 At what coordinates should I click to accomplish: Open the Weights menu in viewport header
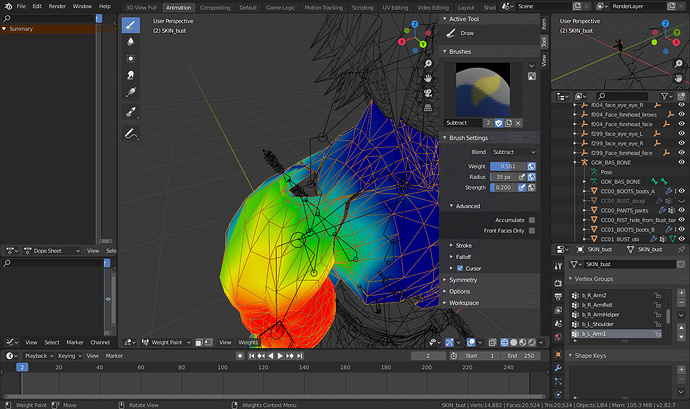click(248, 342)
